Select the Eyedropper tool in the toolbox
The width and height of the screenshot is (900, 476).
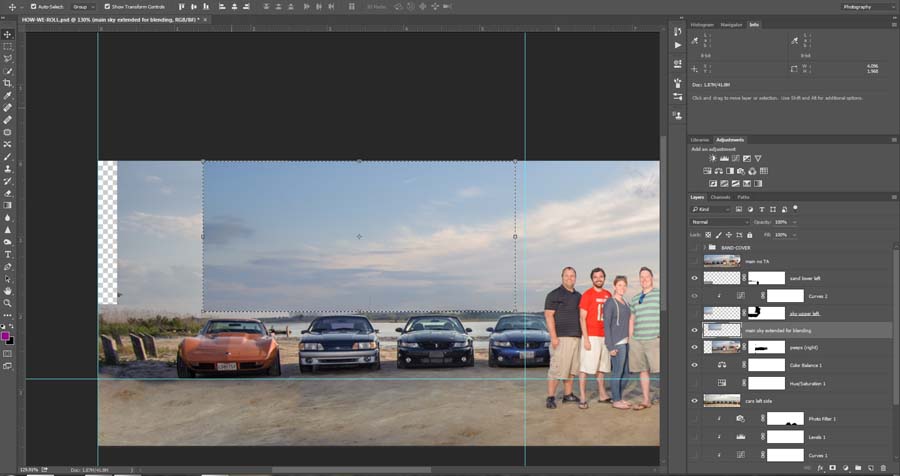(x=7, y=95)
